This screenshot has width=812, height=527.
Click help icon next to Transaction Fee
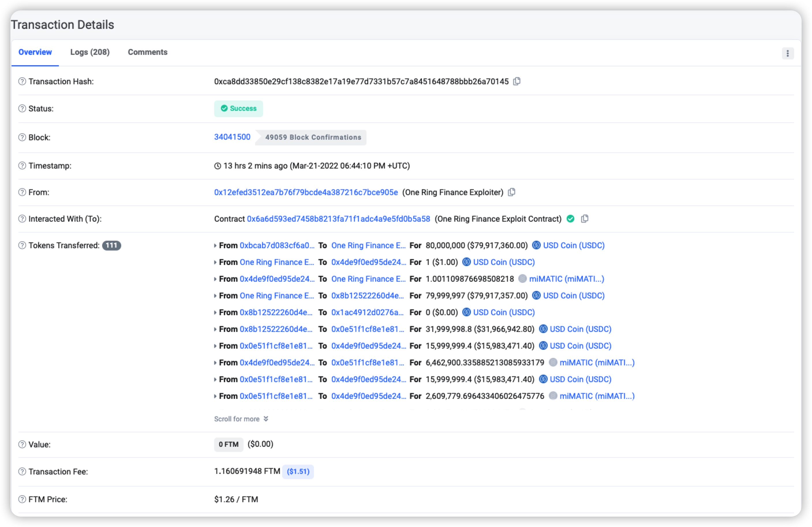pos(22,471)
